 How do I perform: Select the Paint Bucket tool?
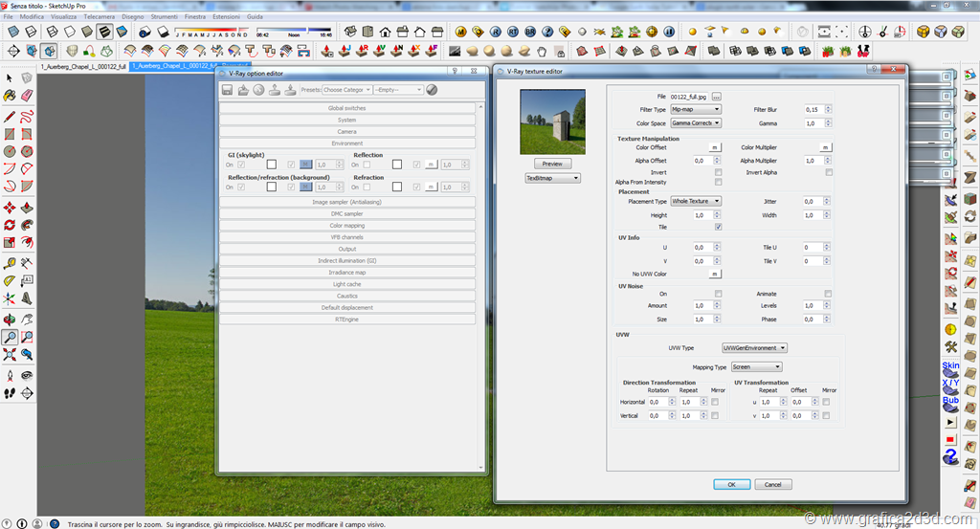click(x=10, y=96)
